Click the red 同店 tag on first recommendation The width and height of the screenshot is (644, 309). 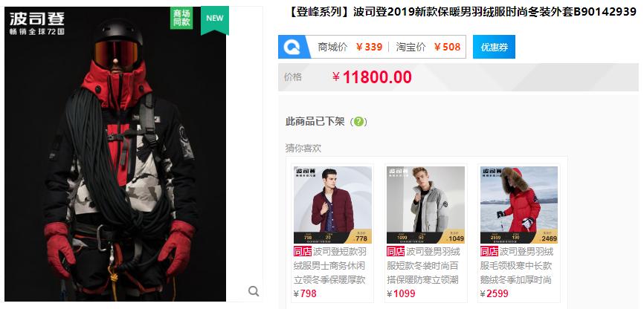click(303, 251)
